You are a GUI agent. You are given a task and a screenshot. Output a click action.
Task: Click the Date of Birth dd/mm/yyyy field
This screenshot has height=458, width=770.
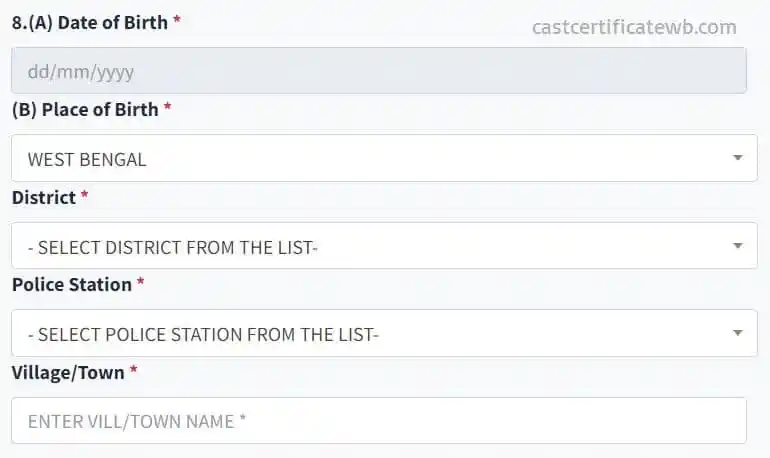tap(378, 71)
